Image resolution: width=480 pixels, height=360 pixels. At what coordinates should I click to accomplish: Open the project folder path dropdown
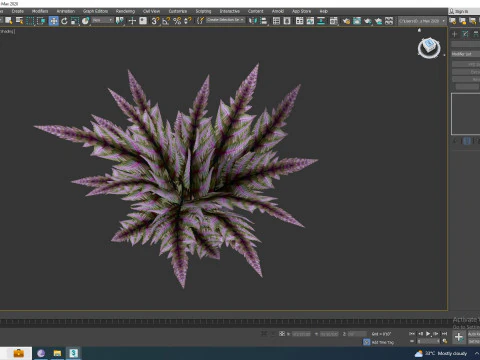[422, 21]
